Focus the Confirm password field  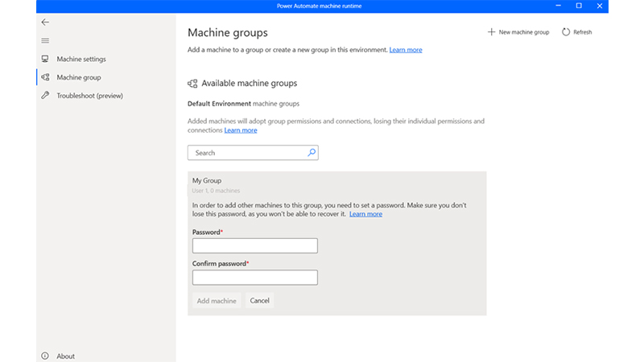[254, 278]
